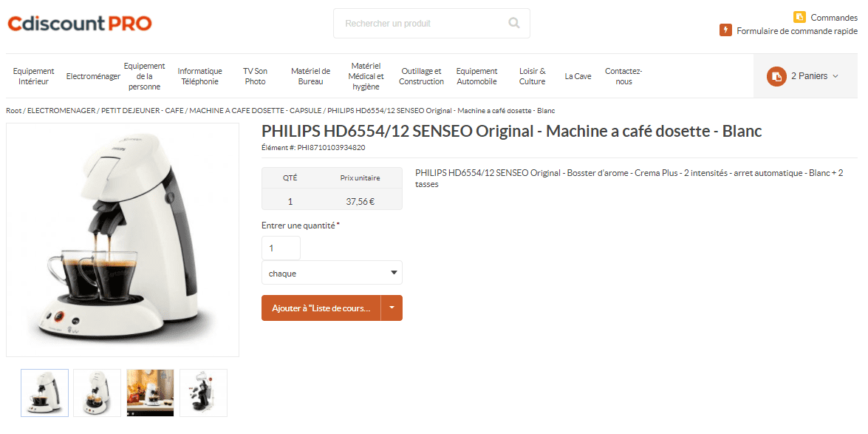The width and height of the screenshot is (868, 434).
Task: Go to PETIT DEJEUNER - CAFE breadcrumb
Action: tap(143, 111)
